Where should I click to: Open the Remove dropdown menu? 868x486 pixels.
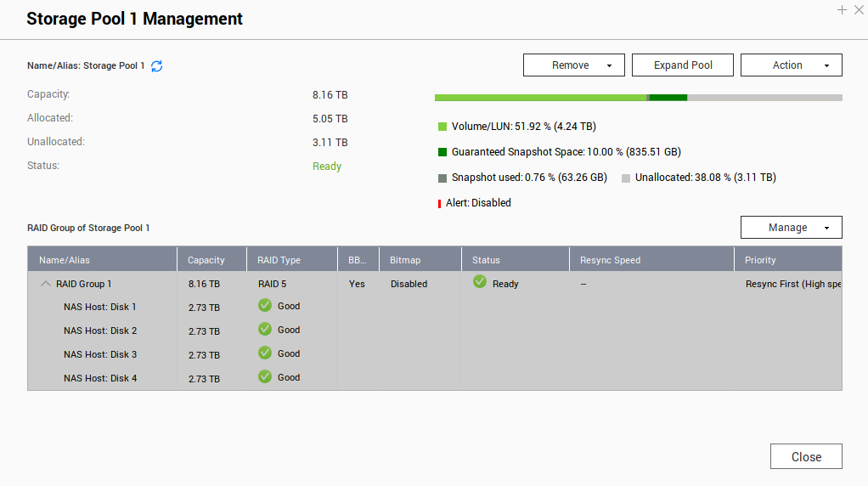coord(574,65)
